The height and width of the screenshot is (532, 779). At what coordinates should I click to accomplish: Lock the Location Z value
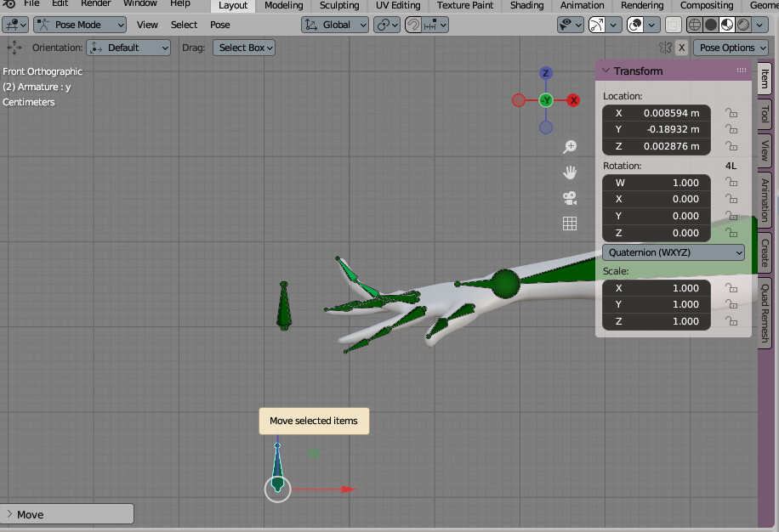tap(731, 146)
